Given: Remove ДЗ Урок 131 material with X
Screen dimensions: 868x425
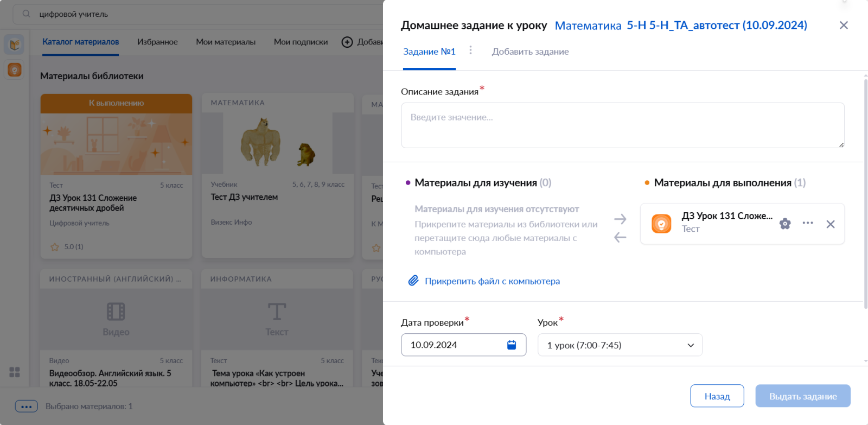Looking at the screenshot, I should [831, 224].
